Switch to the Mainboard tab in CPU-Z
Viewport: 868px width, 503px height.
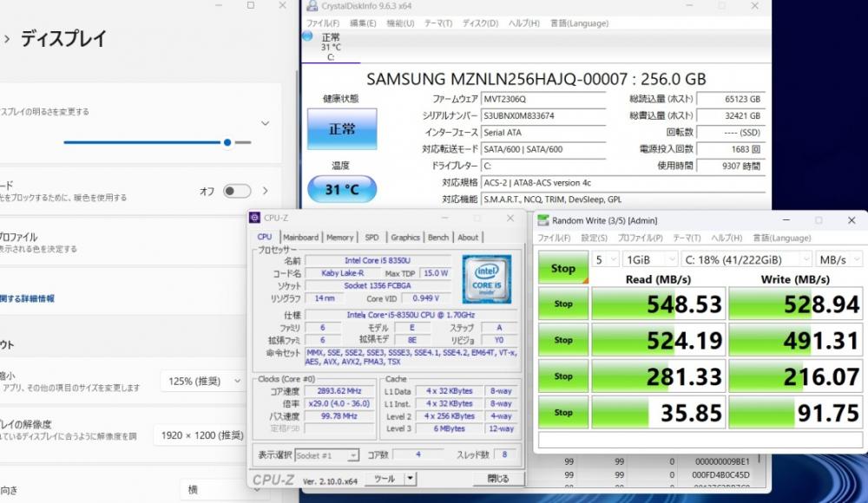[300, 237]
